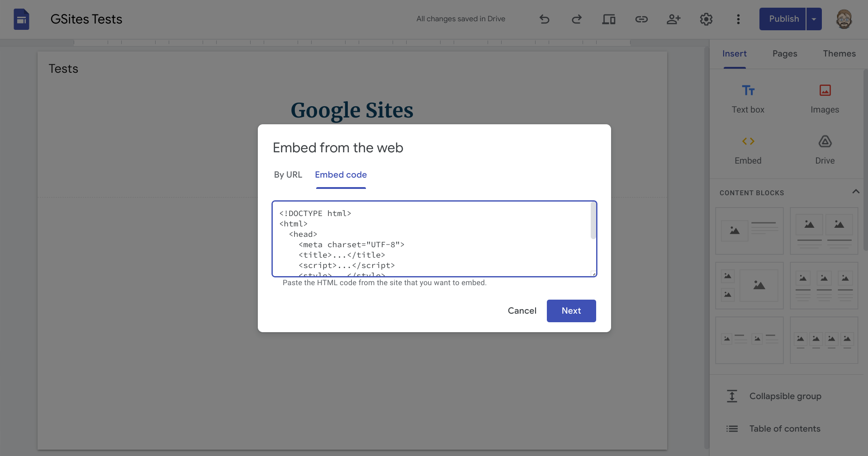868x456 pixels.
Task: Choose the Embed insert option
Action: click(x=748, y=150)
